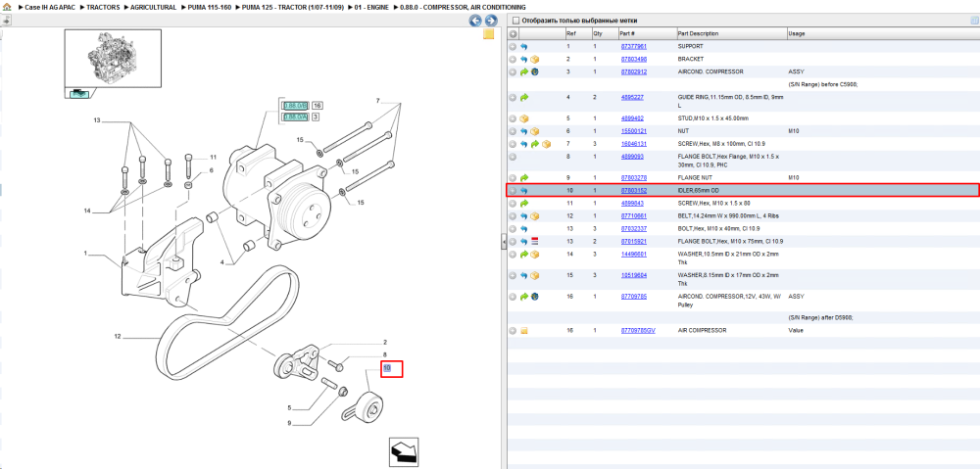Open part number 87802912
This screenshot has height=469, width=980.
[633, 71]
